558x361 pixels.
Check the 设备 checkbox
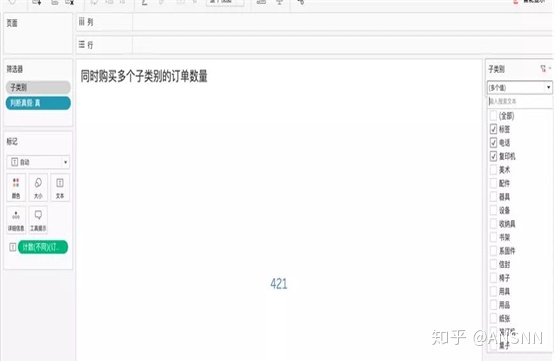click(x=493, y=210)
